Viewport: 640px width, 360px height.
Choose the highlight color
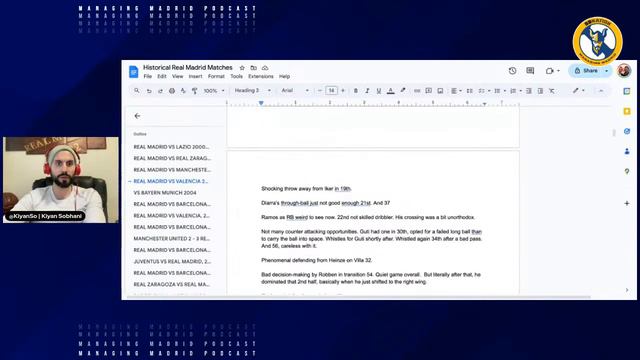403,91
